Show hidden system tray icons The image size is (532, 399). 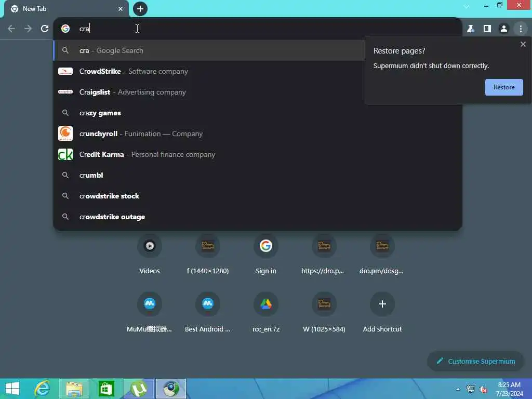click(x=458, y=389)
